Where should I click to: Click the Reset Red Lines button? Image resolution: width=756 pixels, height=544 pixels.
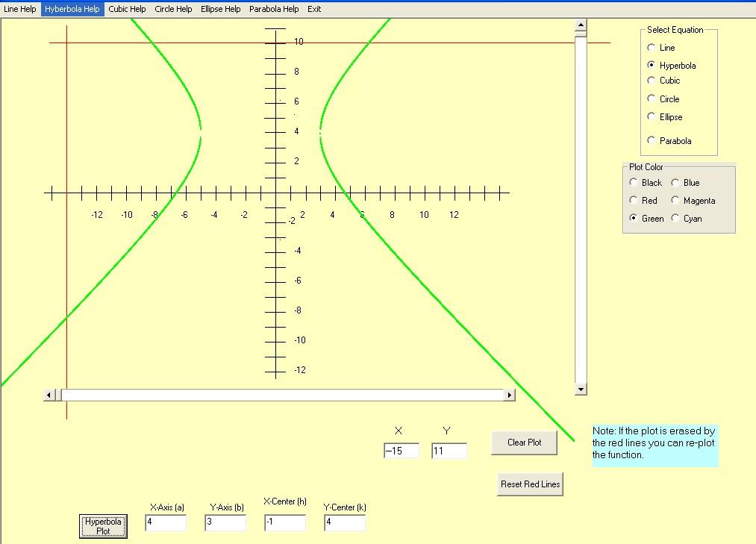tap(531, 484)
